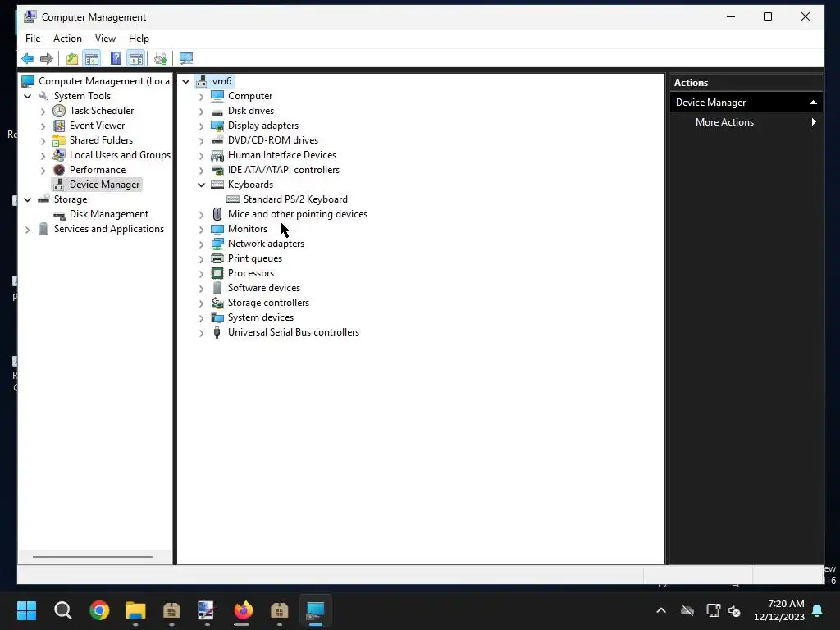Image resolution: width=840 pixels, height=630 pixels.
Task: Click the Monitors category icon
Action: 217,229
